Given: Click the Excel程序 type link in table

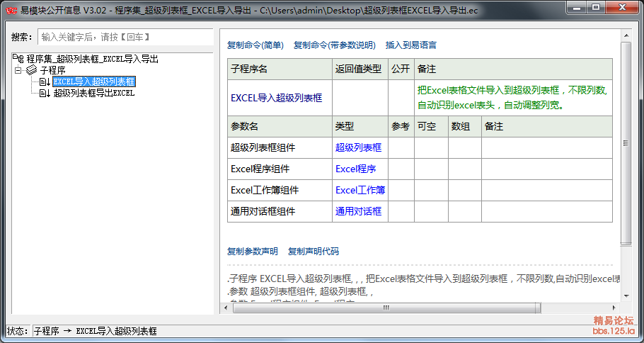Looking at the screenshot, I should click(356, 169).
